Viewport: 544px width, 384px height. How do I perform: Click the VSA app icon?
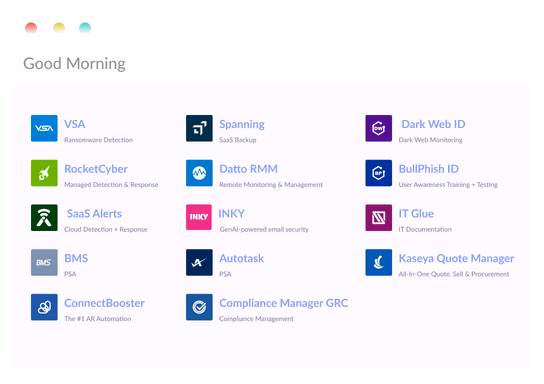tap(44, 128)
